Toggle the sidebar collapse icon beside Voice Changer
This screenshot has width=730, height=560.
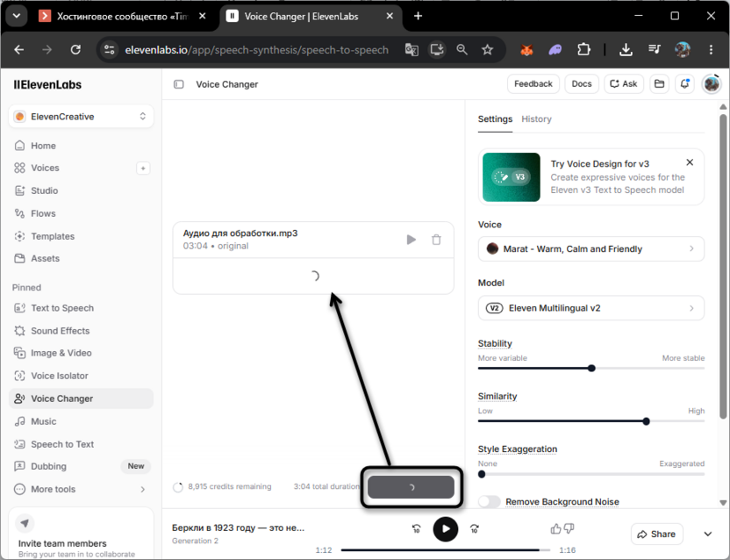click(x=179, y=84)
